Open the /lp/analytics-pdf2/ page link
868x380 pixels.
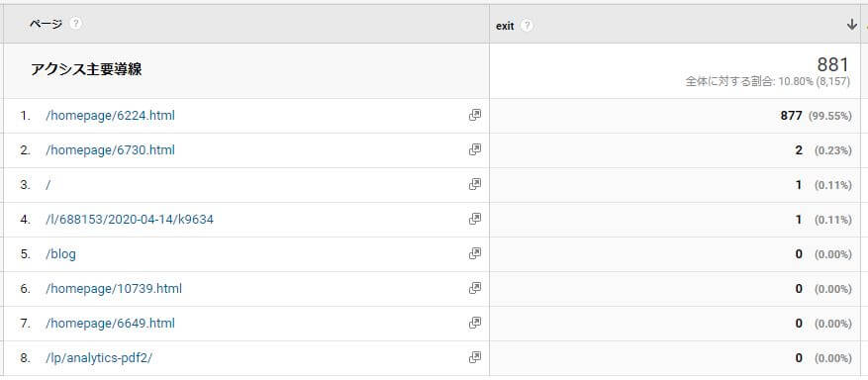(99, 358)
